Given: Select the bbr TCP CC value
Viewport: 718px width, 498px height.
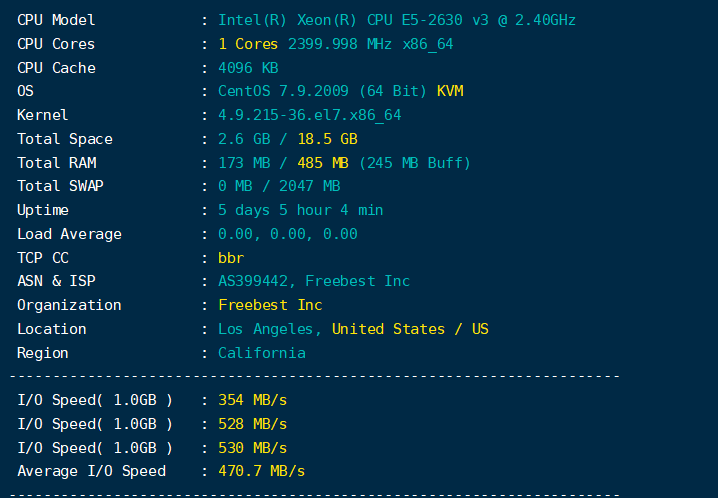Looking at the screenshot, I should [231, 258].
